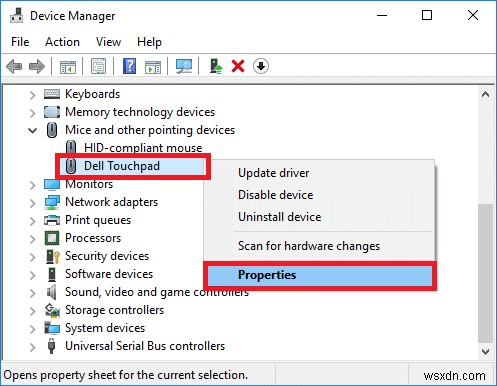Image resolution: width=497 pixels, height=386 pixels.
Task: Click Scan for hardware changes monitor icon
Action: point(184,66)
